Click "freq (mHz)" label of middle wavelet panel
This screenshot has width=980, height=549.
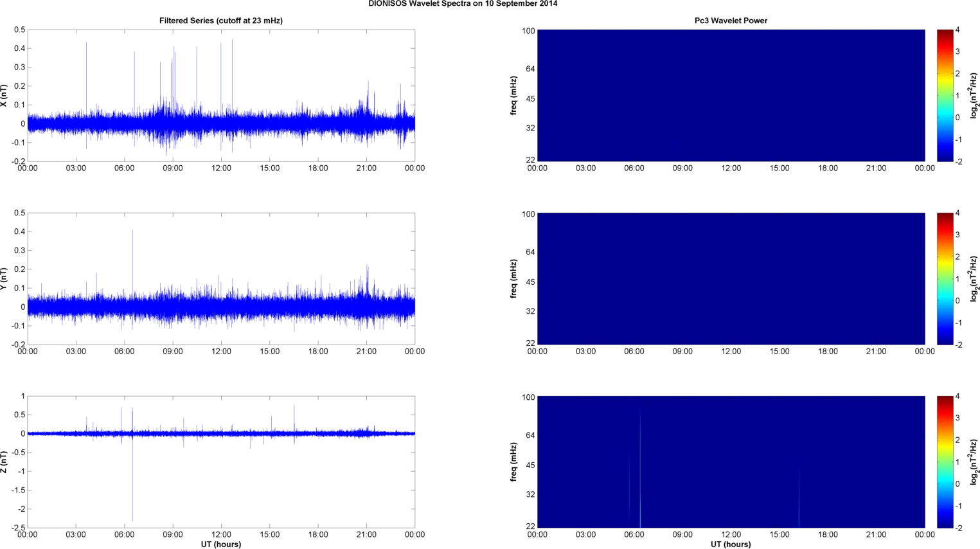tap(514, 278)
